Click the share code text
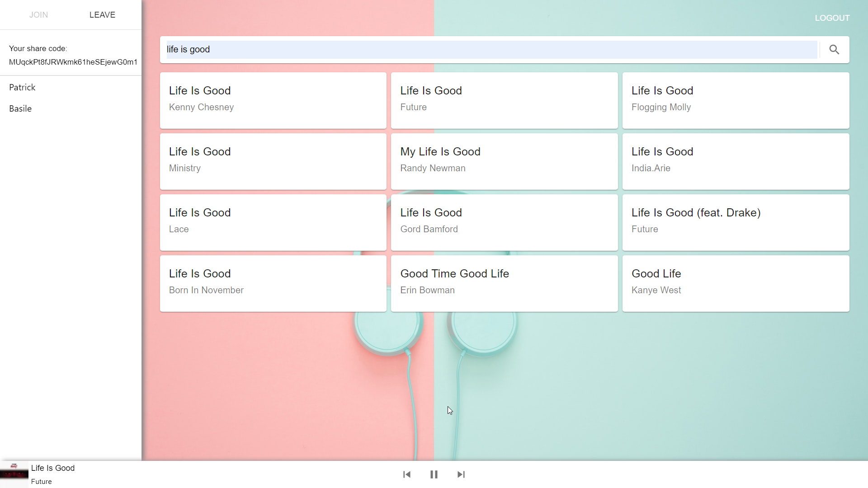 pyautogui.click(x=73, y=62)
